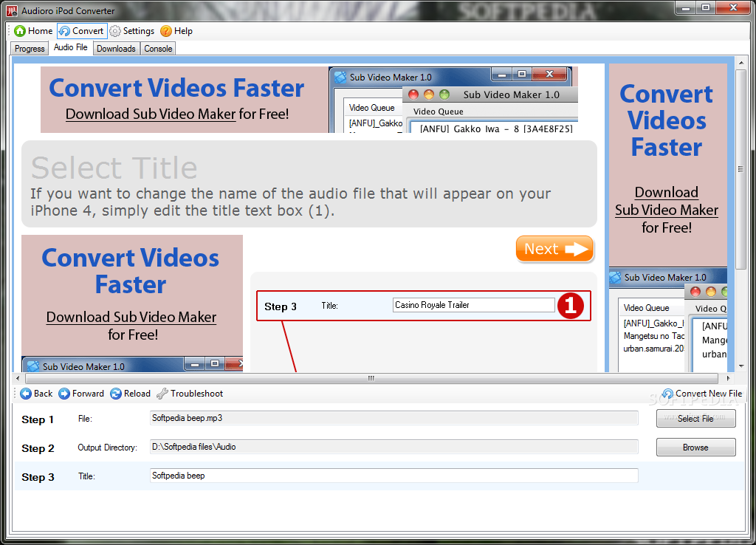Switch to the Progress tab
The height and width of the screenshot is (545, 756).
click(x=30, y=49)
